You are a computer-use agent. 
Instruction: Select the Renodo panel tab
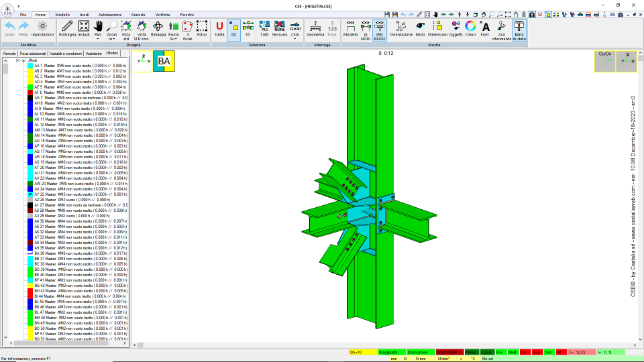point(9,54)
